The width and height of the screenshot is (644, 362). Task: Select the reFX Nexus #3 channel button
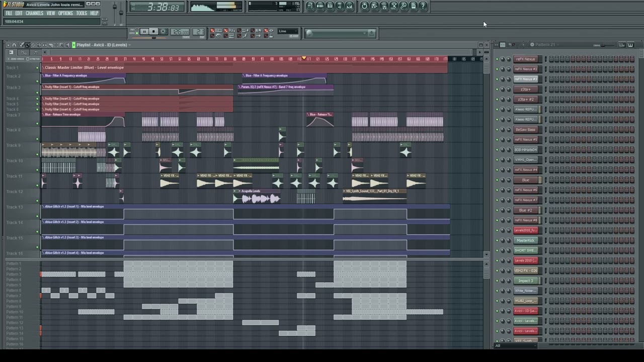(525, 79)
